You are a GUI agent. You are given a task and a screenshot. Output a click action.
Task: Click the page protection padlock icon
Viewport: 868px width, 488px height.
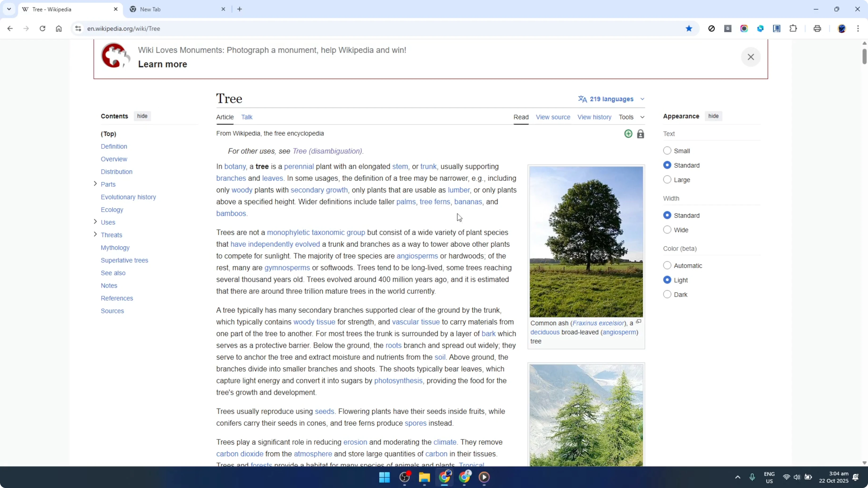[641, 134]
